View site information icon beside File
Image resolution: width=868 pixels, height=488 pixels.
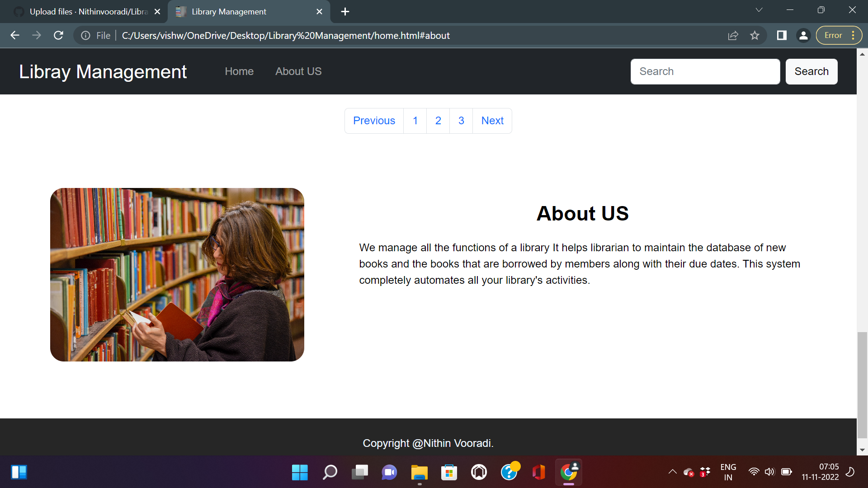pos(85,36)
